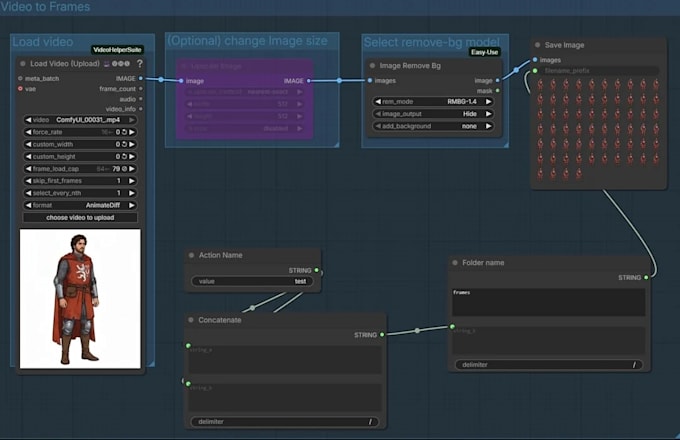Click the knight video preview thumbnail

tap(80, 299)
